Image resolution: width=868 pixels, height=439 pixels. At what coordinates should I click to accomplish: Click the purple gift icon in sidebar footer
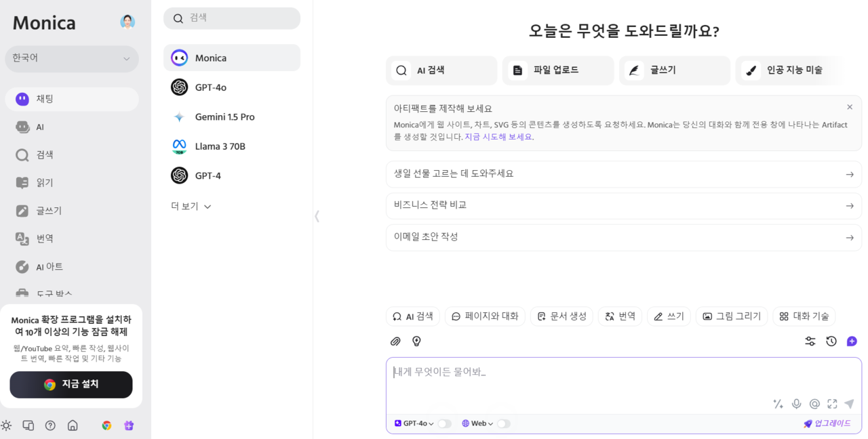pyautogui.click(x=129, y=425)
